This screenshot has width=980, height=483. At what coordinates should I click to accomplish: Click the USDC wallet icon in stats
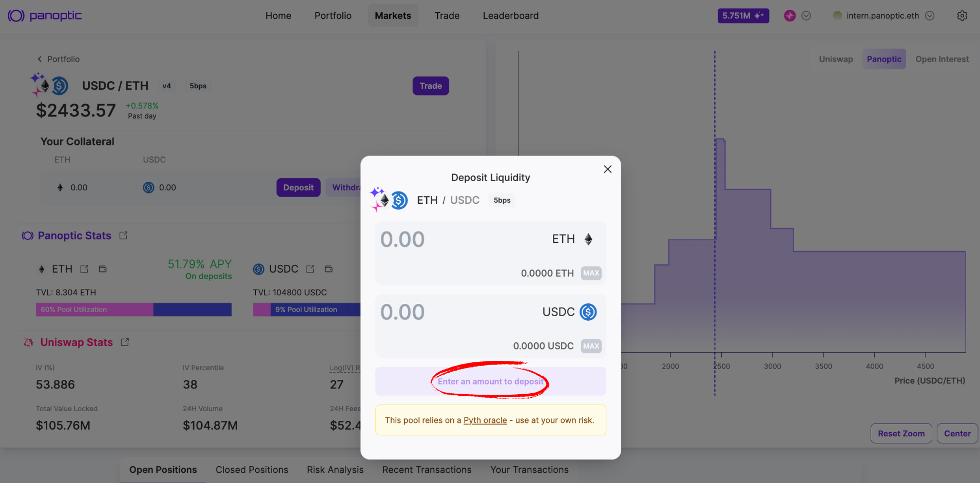click(x=329, y=269)
